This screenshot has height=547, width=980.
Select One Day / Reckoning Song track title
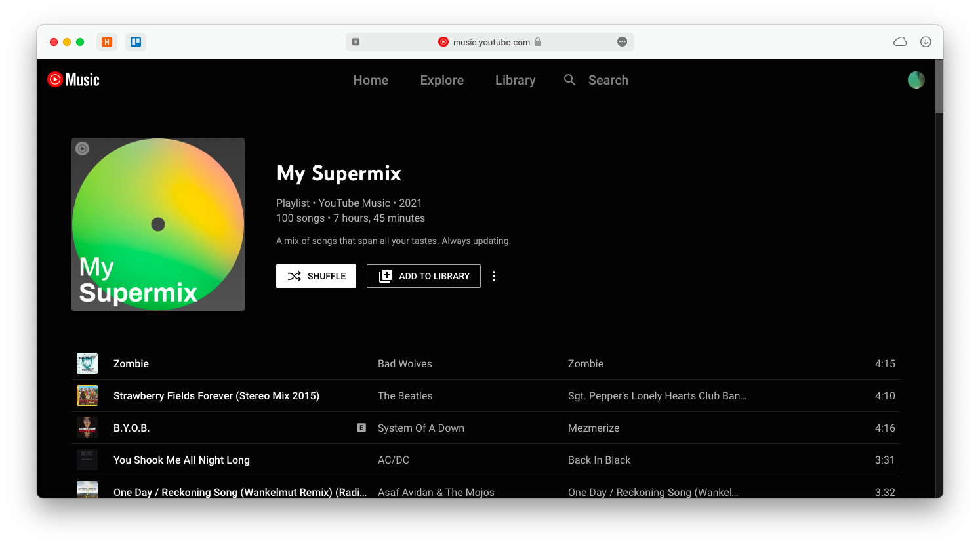pos(240,492)
